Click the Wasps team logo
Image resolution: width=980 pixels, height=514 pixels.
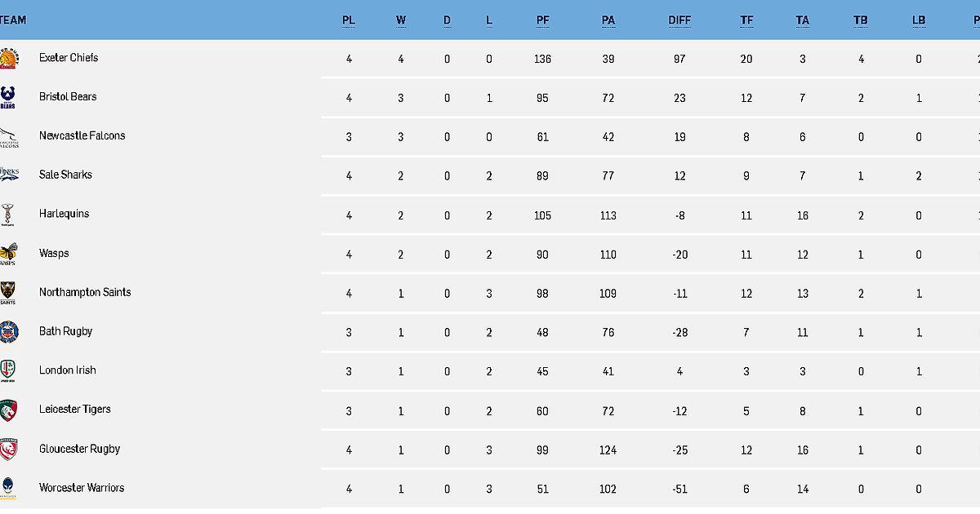coord(7,255)
